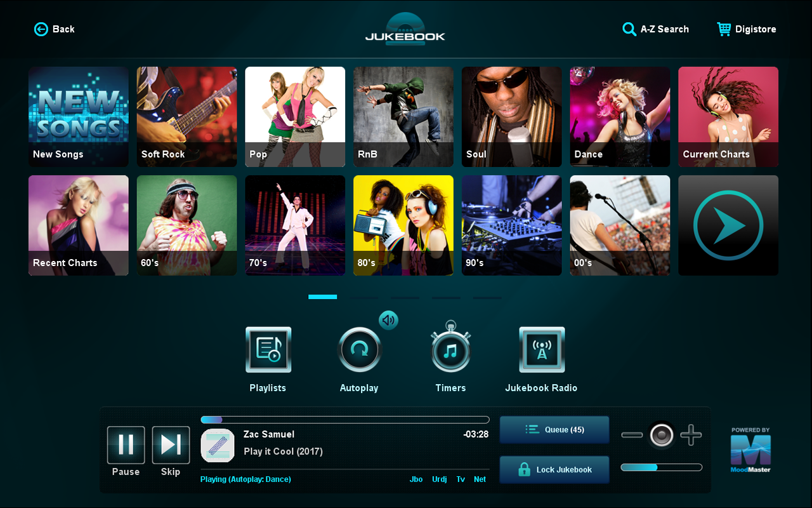This screenshot has width=812, height=508.
Task: Seek within the song progress bar
Action: [x=345, y=420]
